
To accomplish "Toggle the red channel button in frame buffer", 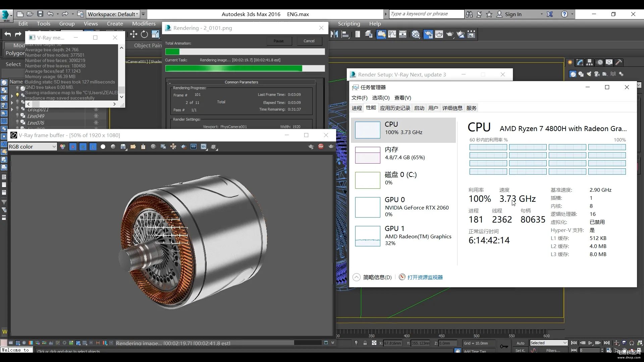I will coord(73,146).
